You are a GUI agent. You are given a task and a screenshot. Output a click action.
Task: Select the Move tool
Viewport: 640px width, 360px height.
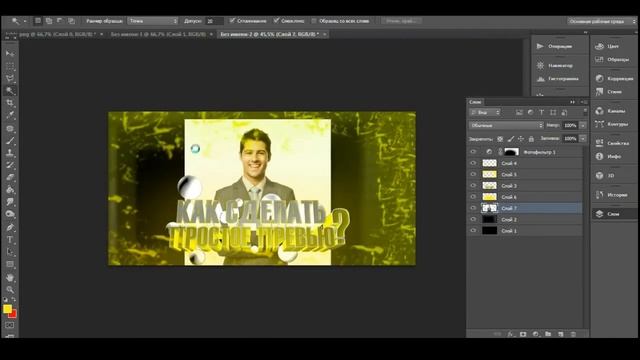pos(10,53)
